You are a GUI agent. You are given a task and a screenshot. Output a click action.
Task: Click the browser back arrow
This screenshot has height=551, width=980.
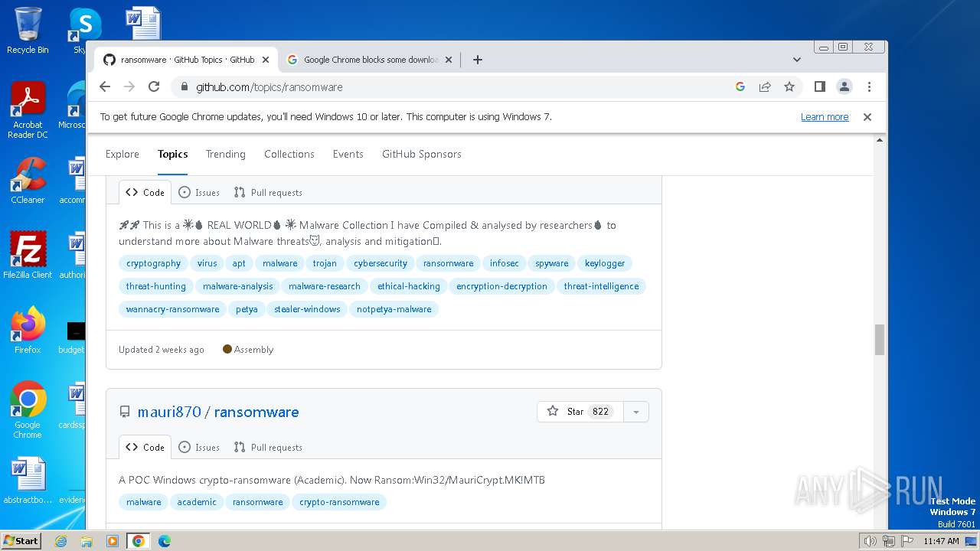pos(105,87)
